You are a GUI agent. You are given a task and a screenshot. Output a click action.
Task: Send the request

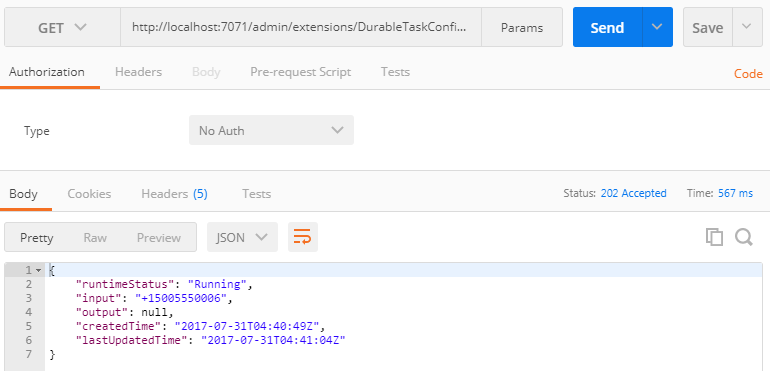607,28
